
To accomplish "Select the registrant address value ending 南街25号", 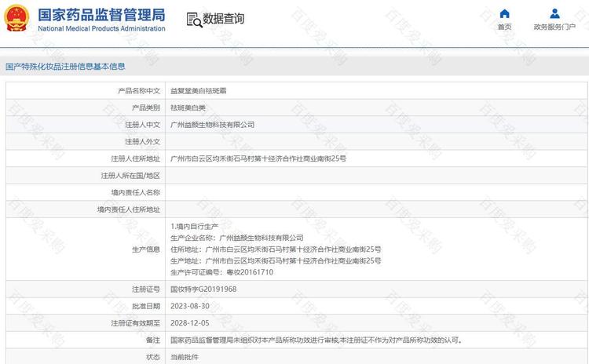I will pos(258,158).
